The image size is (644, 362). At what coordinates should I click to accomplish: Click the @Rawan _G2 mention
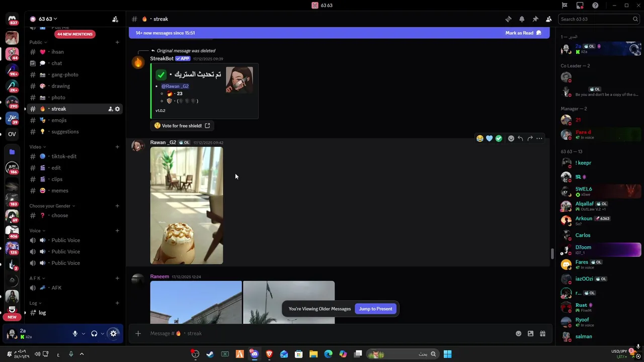click(x=175, y=86)
